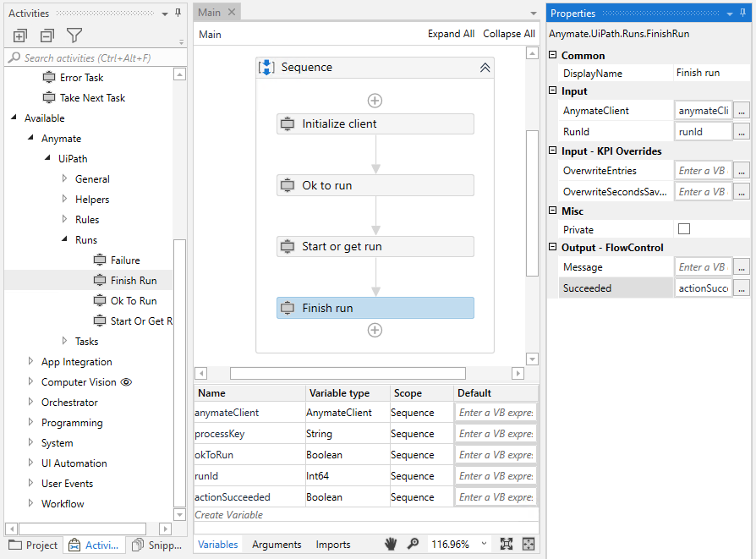This screenshot has height=559, width=756.
Task: Click the activities tree vertical scrollbar
Action: point(179,373)
